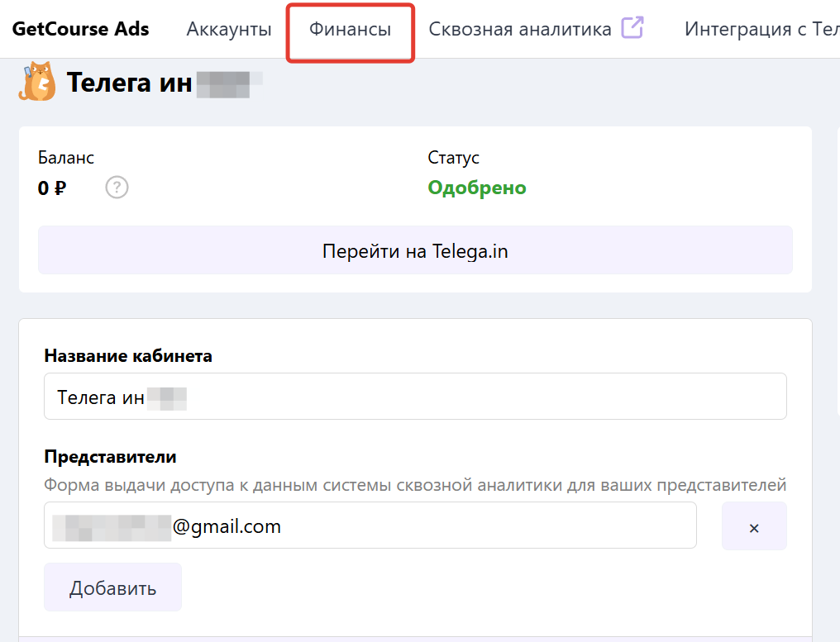Click the orange cat mascot icon
Viewport: 840px width, 642px height.
[x=37, y=82]
